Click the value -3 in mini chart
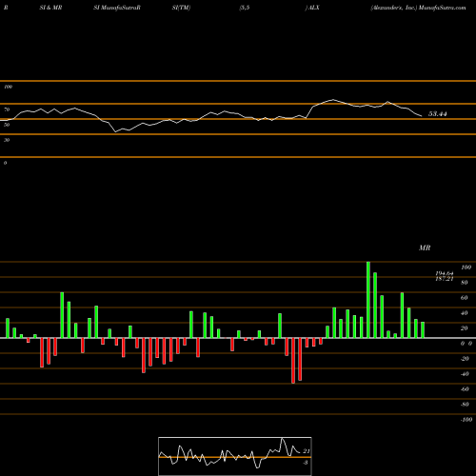The height and width of the screenshot is (476, 476). pyautogui.click(x=306, y=463)
